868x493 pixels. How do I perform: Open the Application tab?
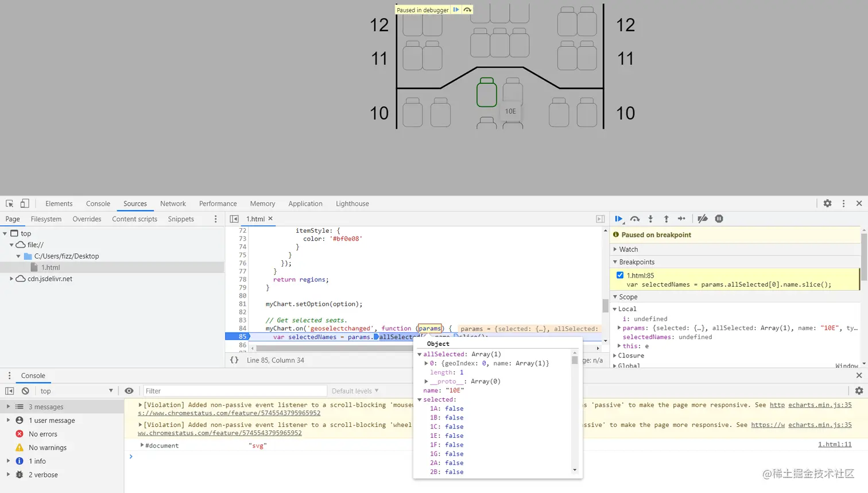coord(305,203)
